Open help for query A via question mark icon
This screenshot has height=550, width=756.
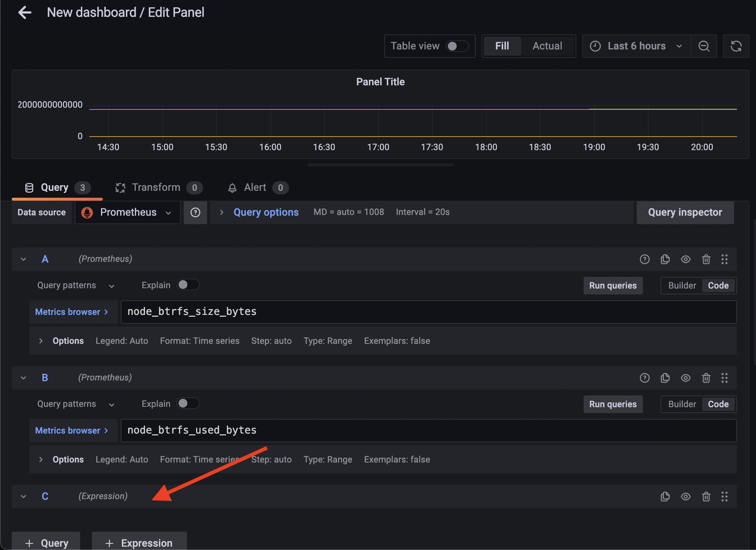644,259
